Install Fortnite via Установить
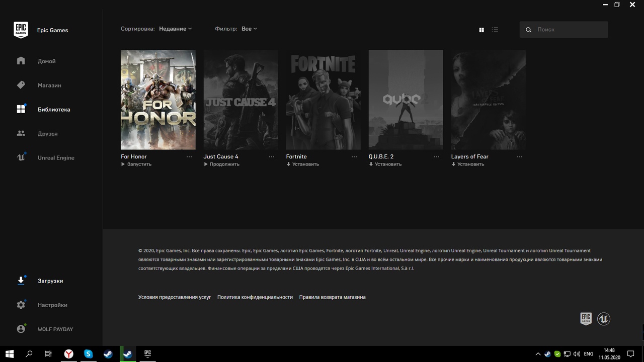The width and height of the screenshot is (644, 362). coord(302,164)
